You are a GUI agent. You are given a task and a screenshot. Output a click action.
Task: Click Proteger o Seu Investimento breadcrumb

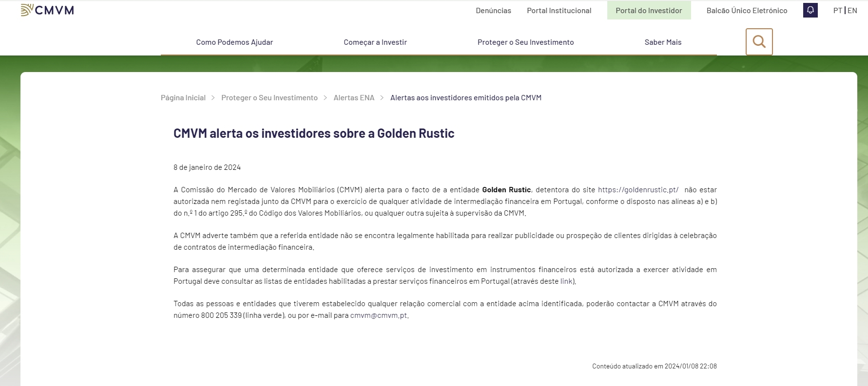tap(269, 98)
